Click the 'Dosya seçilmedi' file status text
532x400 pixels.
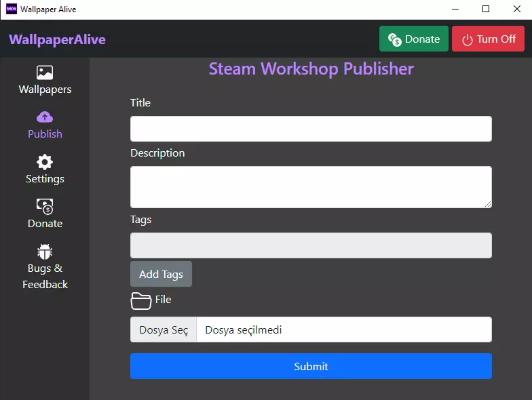pyautogui.click(x=244, y=329)
